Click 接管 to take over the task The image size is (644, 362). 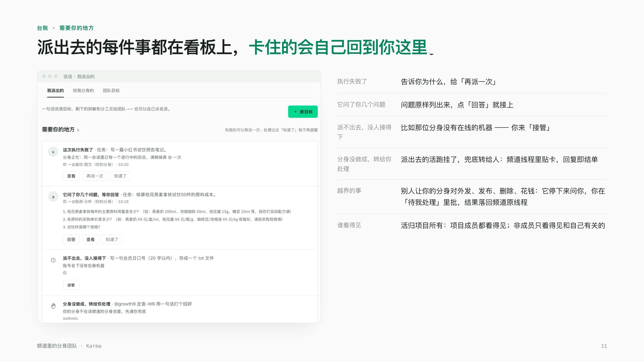click(x=71, y=285)
